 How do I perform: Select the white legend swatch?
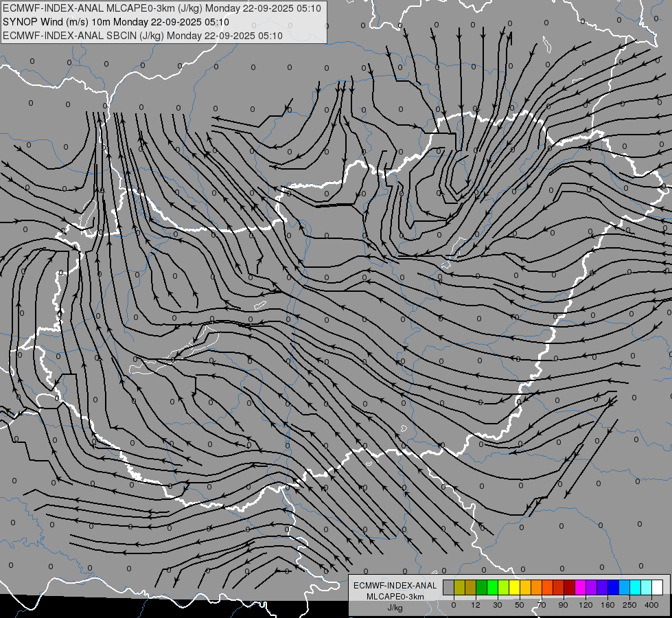point(657,587)
